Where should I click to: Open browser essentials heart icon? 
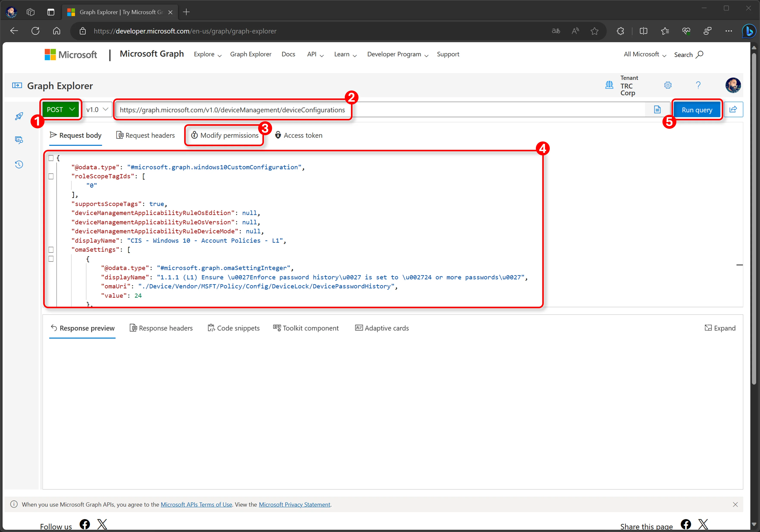coord(686,31)
